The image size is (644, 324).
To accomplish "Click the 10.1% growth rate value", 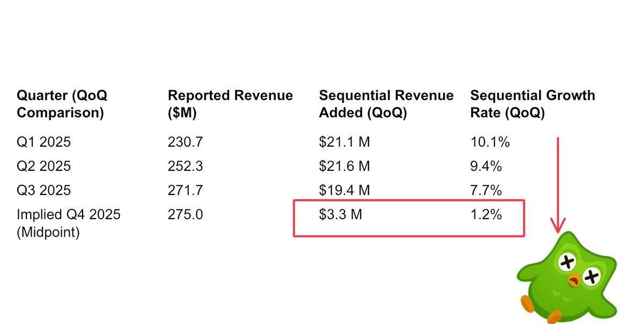I will [489, 142].
